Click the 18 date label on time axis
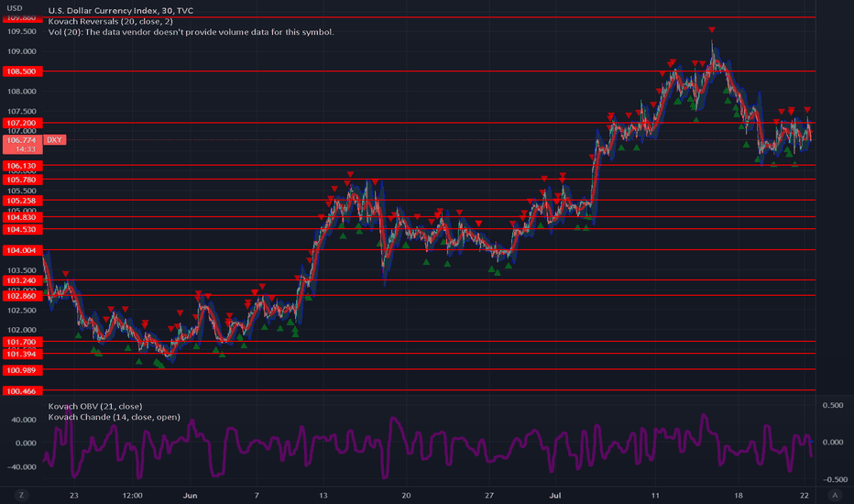The image size is (854, 504). point(738,495)
